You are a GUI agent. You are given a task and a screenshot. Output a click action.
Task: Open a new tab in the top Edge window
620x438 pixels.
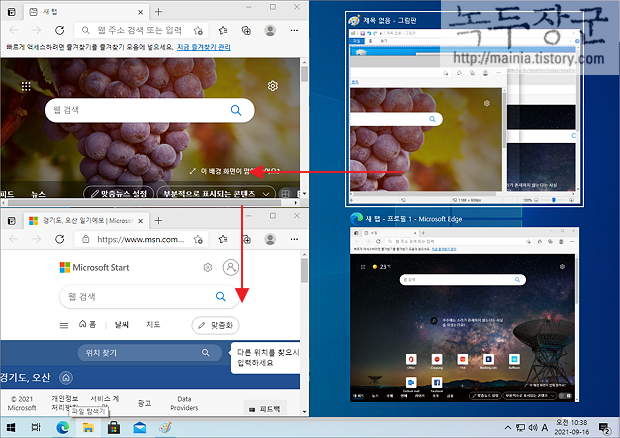[159, 12]
